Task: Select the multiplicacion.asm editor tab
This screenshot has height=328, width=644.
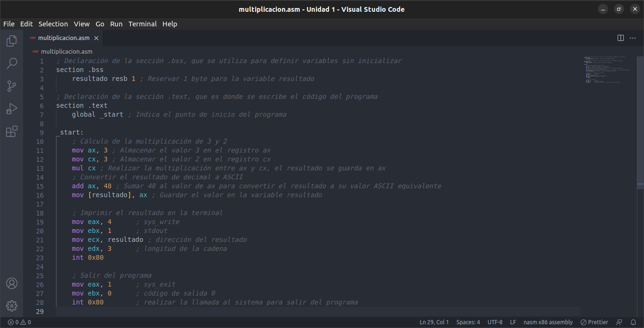Action: tap(64, 38)
